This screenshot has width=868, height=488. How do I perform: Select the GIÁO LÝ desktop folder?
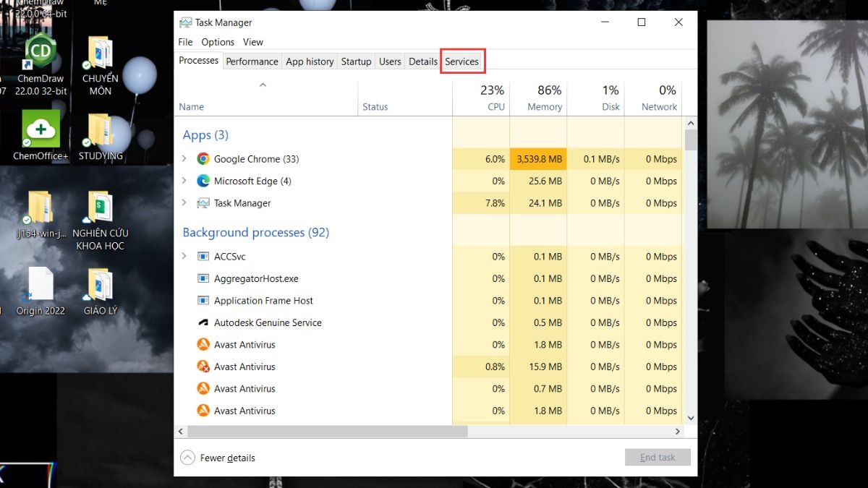pos(101,291)
